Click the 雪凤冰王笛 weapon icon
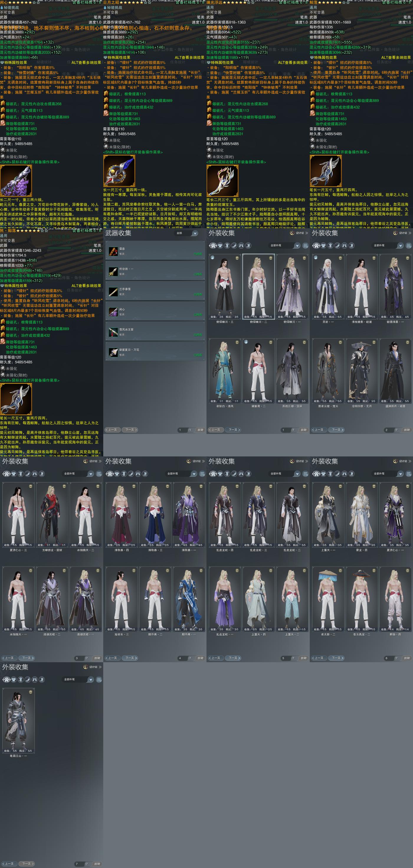The width and height of the screenshot is (413, 868). (113, 332)
